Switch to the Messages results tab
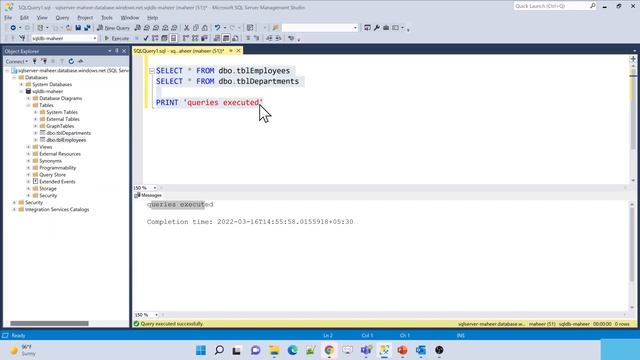This screenshot has width=640, height=360. tap(148, 195)
